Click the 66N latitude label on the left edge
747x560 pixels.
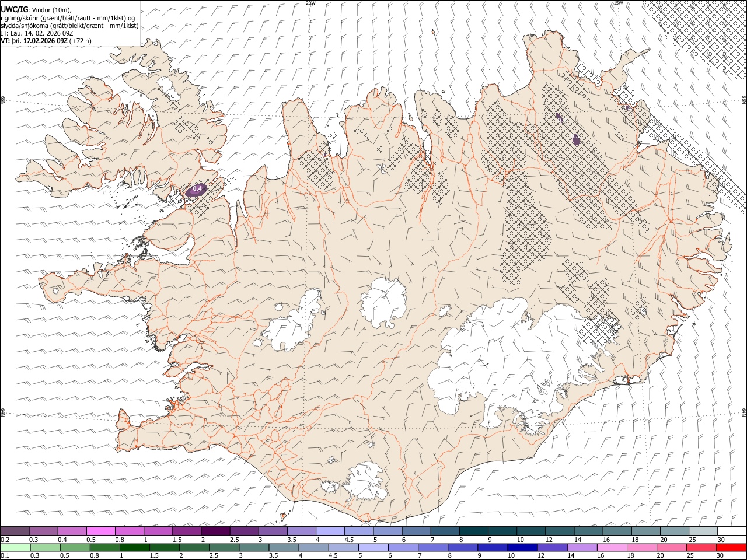pos(3,100)
